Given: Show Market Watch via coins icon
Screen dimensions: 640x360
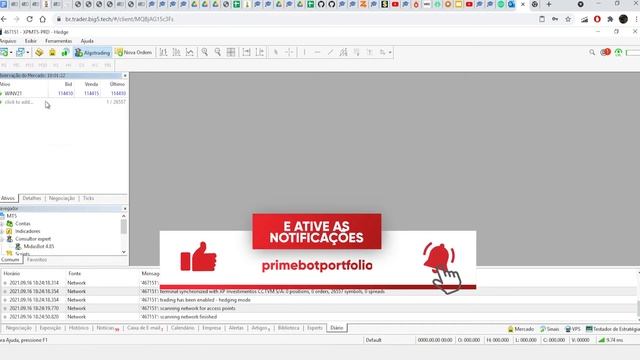Looking at the screenshot, I should pos(39,52).
